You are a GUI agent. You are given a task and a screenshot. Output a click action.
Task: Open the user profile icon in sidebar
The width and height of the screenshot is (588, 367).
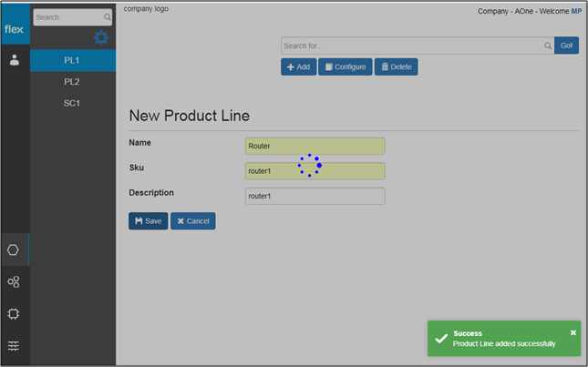[x=15, y=60]
